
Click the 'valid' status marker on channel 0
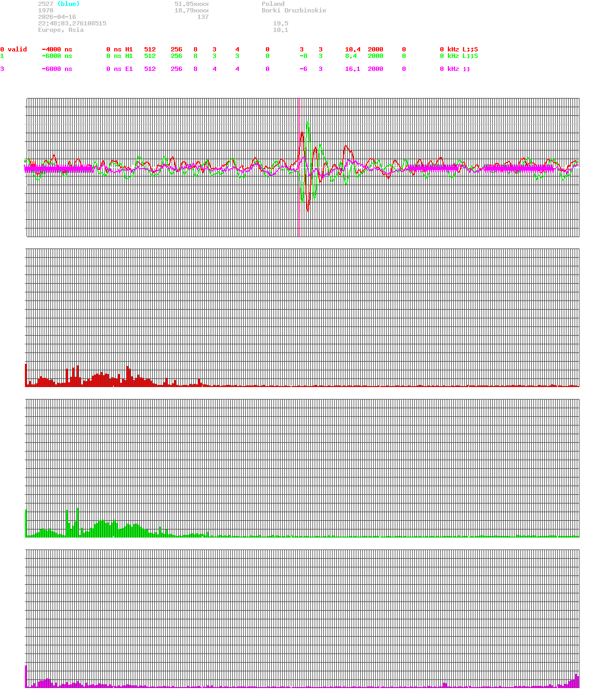[x=17, y=49]
